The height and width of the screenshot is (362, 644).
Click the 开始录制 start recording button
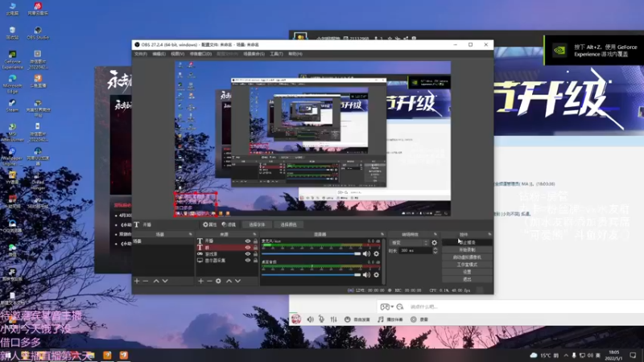pos(467,250)
